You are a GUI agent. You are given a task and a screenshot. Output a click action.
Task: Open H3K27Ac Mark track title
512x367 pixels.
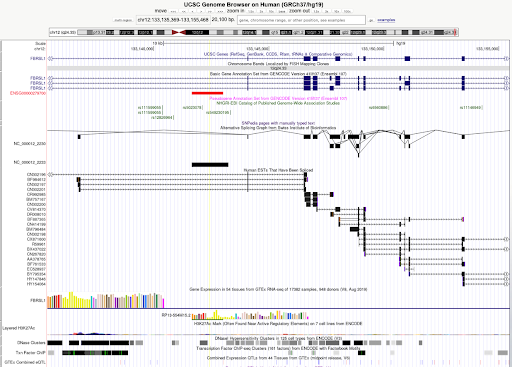[x=278, y=324]
